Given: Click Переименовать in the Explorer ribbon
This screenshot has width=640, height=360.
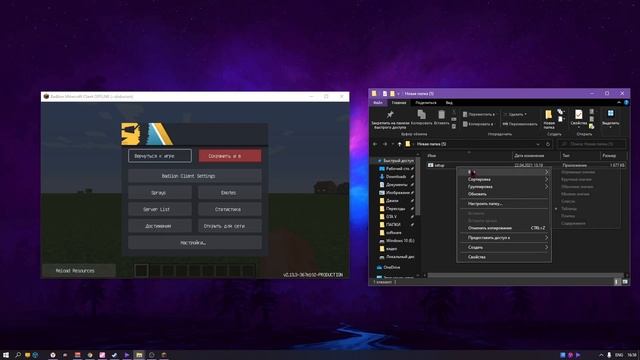Looking at the screenshot, I should [x=520, y=124].
